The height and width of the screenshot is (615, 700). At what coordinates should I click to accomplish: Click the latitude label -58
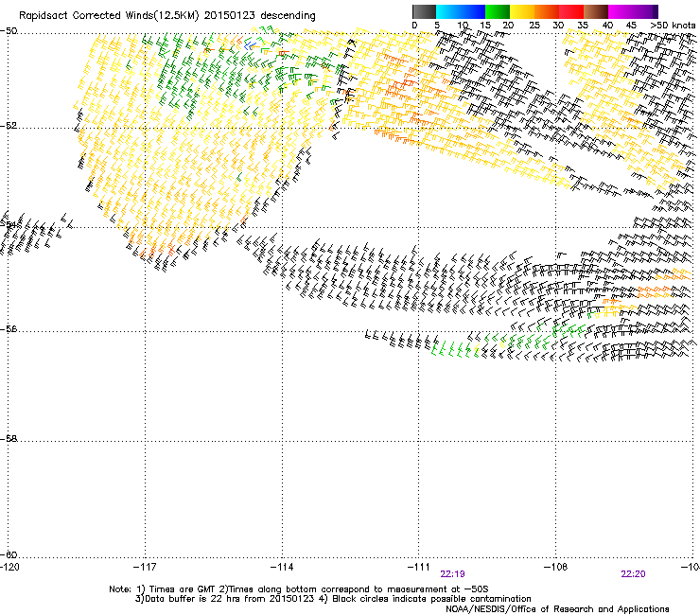(x=9, y=439)
